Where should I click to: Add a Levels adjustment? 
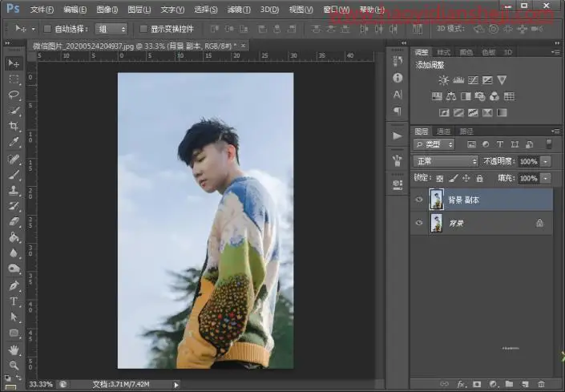tap(458, 80)
